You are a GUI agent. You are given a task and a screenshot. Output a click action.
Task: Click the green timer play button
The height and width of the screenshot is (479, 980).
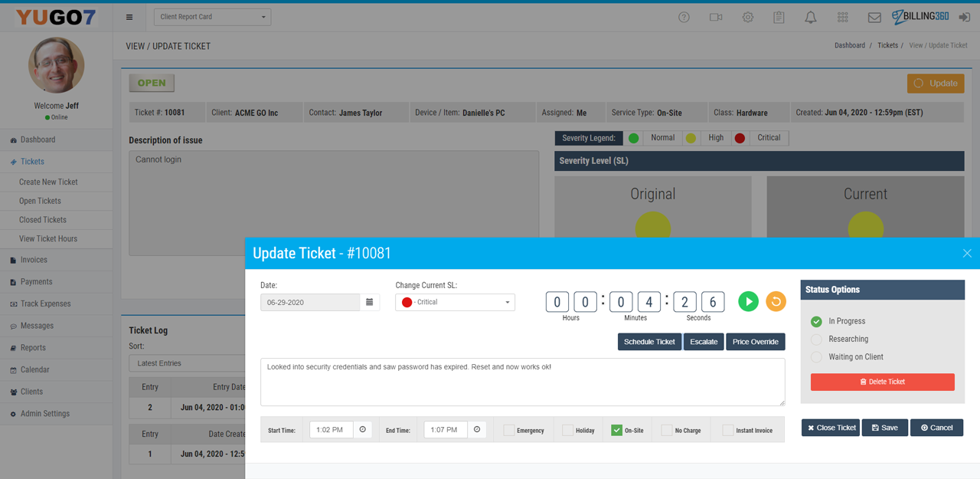click(x=748, y=301)
